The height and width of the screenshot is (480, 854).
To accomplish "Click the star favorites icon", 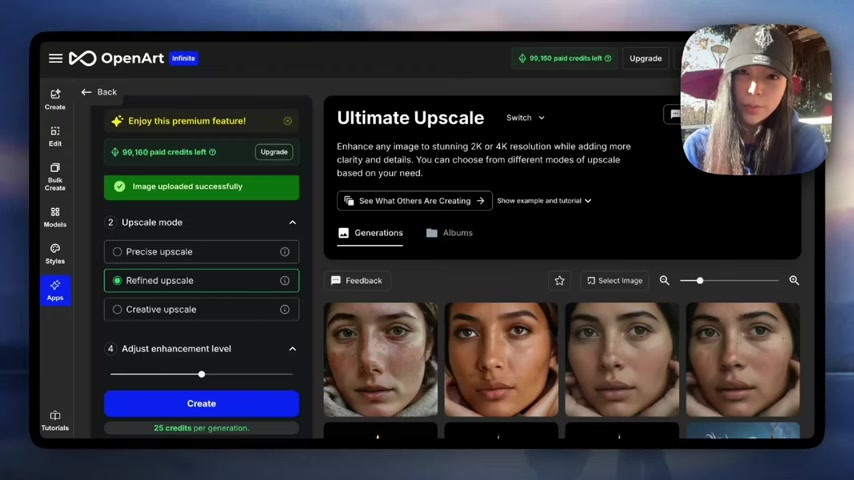I will point(559,281).
